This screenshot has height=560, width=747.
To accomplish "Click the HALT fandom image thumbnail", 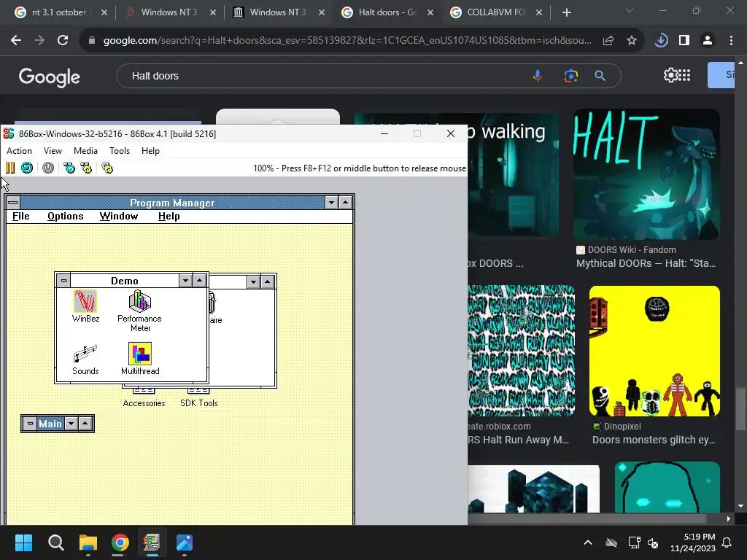I will (646, 174).
